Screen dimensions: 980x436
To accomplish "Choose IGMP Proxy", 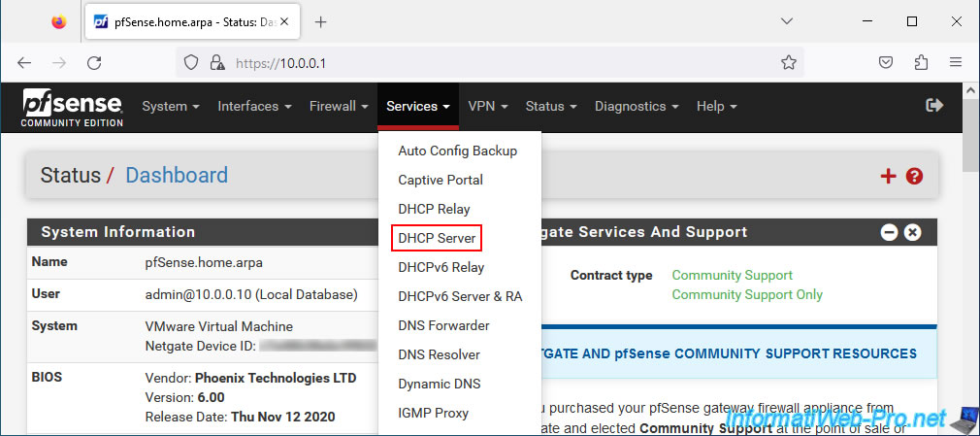I will [x=433, y=413].
